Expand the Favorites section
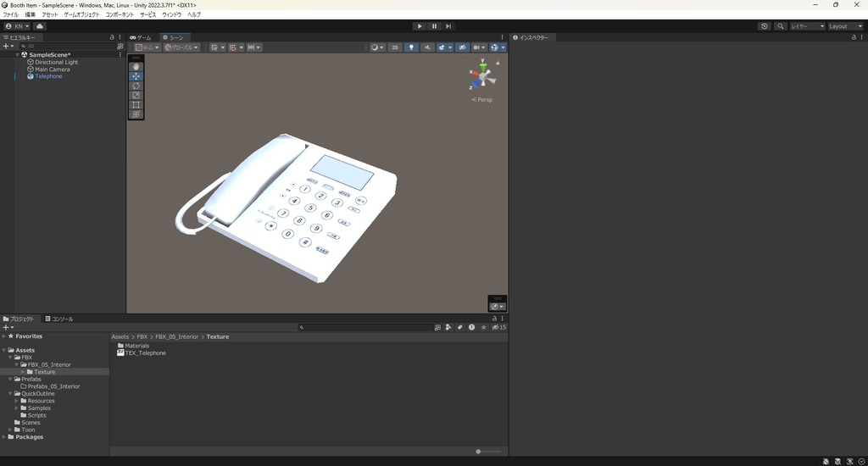This screenshot has width=868, height=466. coord(4,336)
